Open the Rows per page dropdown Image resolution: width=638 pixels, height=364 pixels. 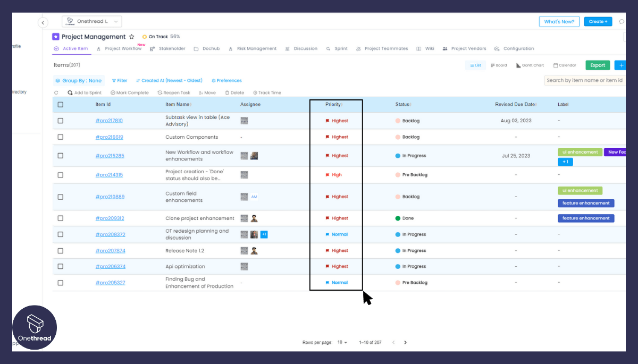coord(341,342)
